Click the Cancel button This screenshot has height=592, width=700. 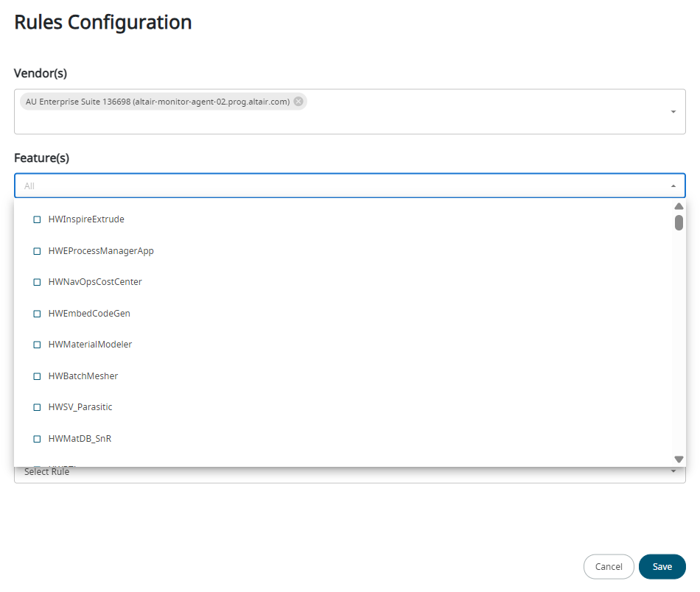[x=609, y=567]
